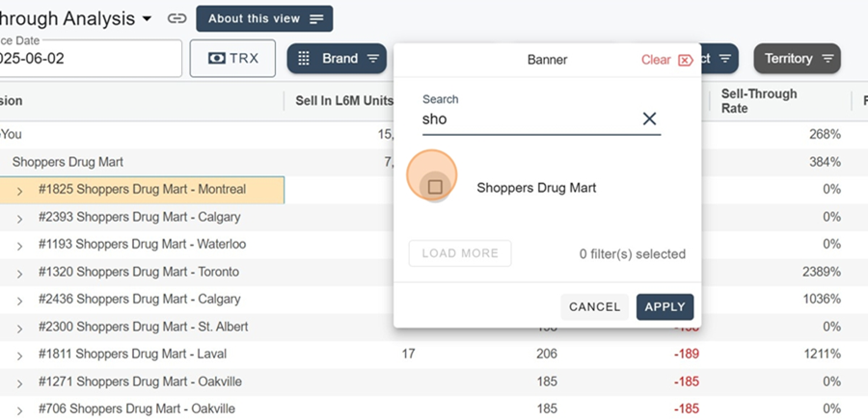Clear the search text with the X icon
868x420 pixels.
pos(649,118)
